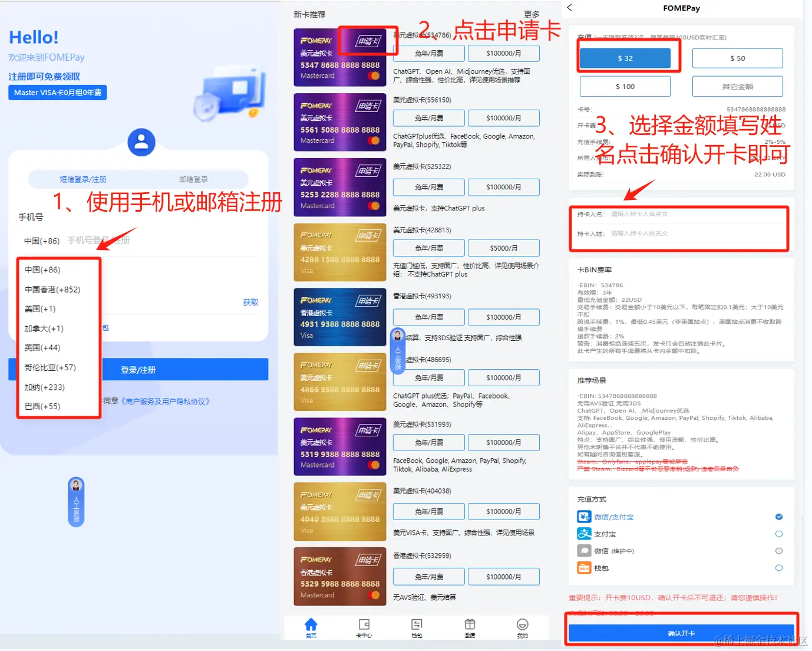Click the grey 微信 (维护中) icon

584,551
